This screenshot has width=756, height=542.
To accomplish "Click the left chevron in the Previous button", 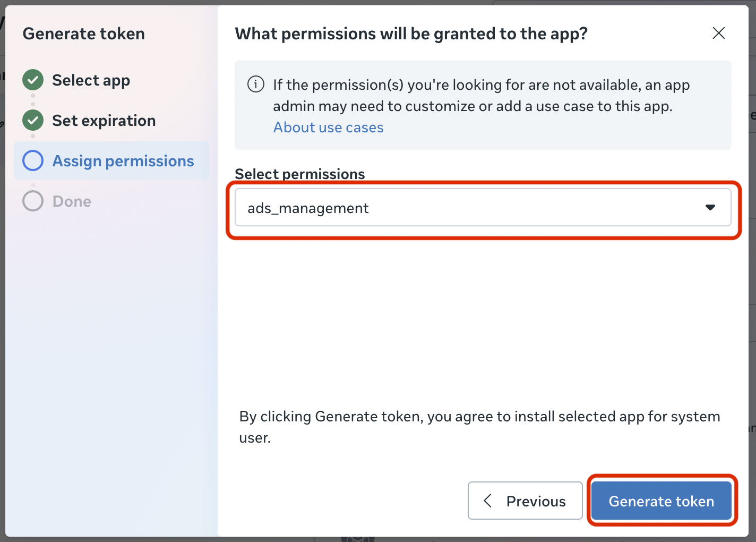I will pyautogui.click(x=488, y=501).
